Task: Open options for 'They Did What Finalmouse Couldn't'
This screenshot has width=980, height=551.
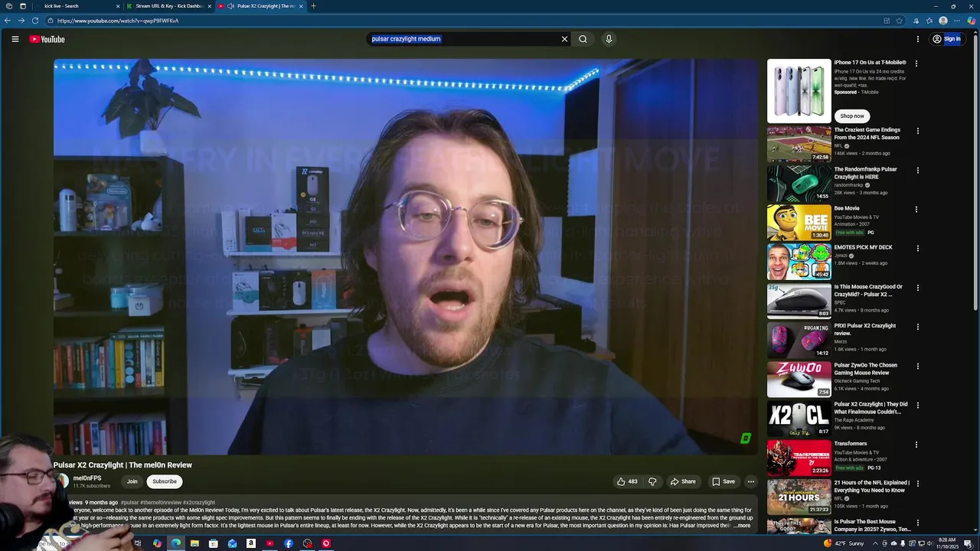Action: [x=917, y=405]
